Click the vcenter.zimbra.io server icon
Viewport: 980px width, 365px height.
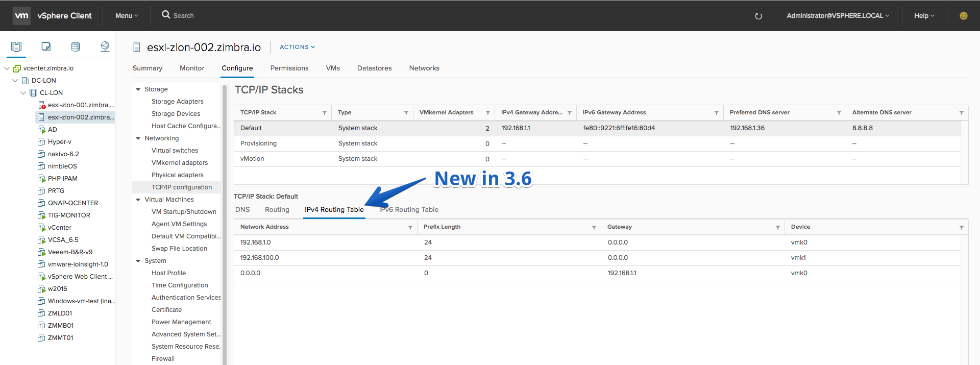17,68
